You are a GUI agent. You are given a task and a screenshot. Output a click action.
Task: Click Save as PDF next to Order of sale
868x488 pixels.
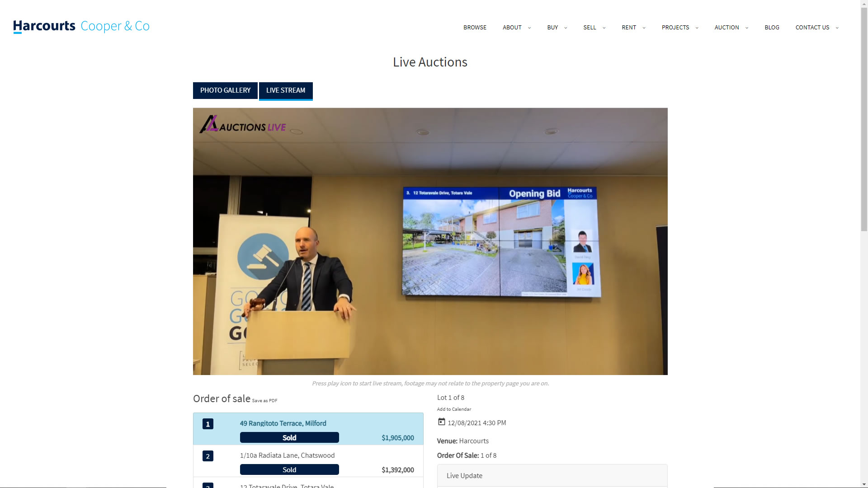pos(264,400)
